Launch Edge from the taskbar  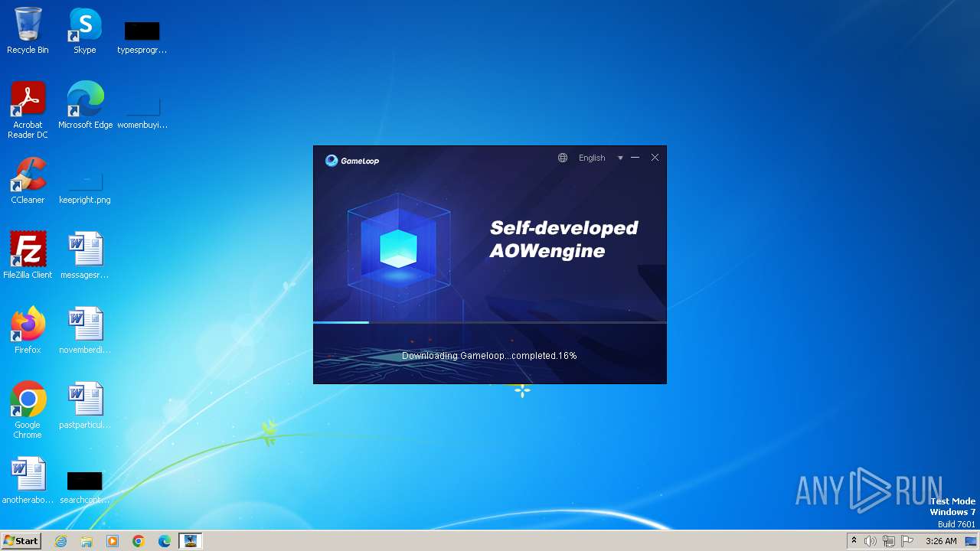click(165, 541)
